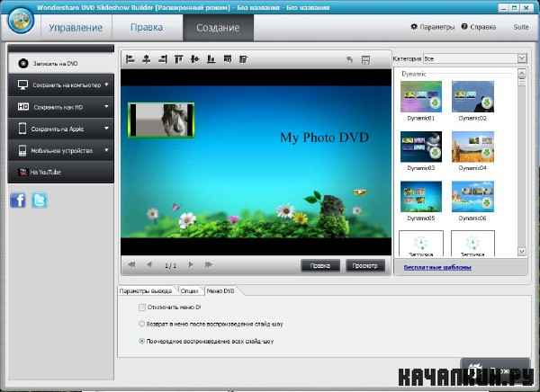The image size is (540, 392).
Task: Expand the Сохранить на Apple arrow
Action: coord(106,128)
